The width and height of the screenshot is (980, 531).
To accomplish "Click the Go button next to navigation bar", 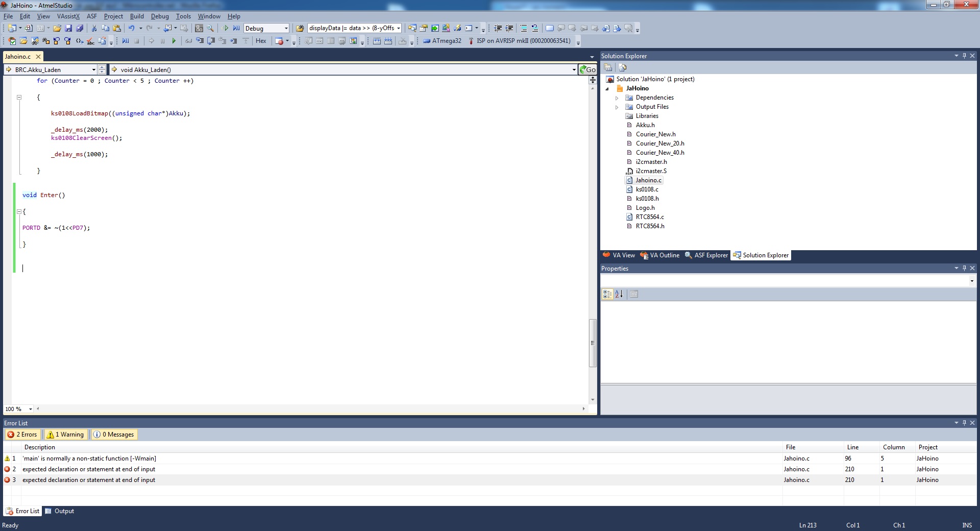I will click(x=587, y=69).
